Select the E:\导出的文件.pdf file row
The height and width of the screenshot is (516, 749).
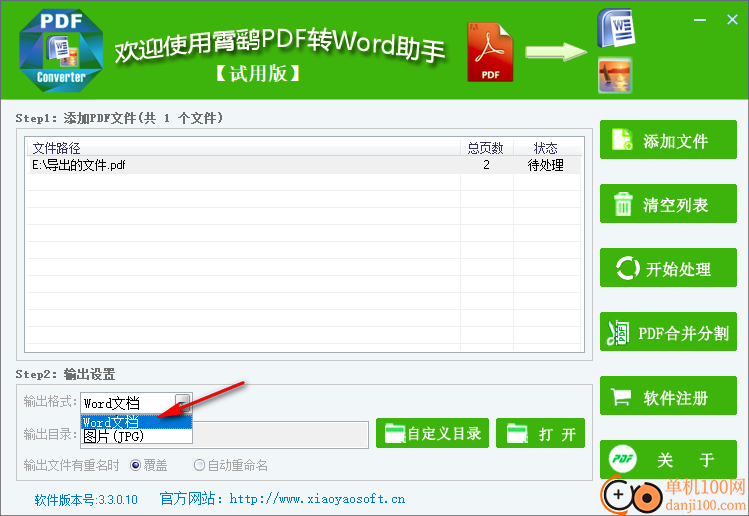click(x=304, y=165)
